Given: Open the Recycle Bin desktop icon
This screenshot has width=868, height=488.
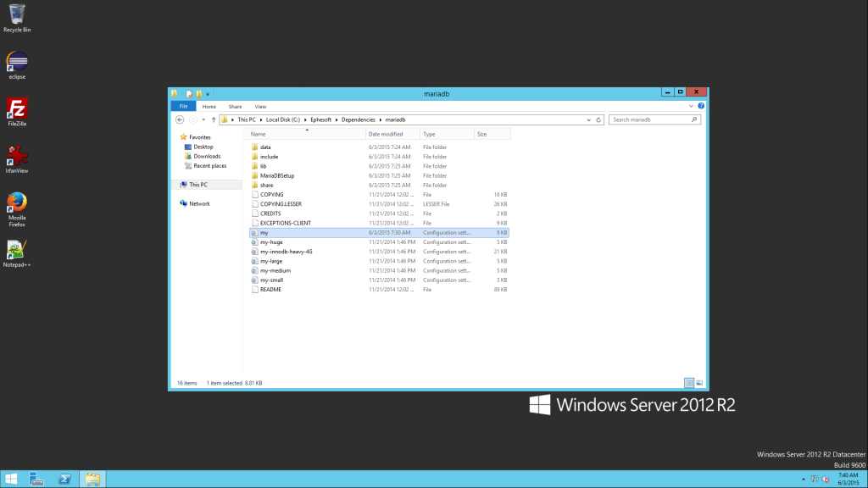Looking at the screenshot, I should [x=17, y=19].
